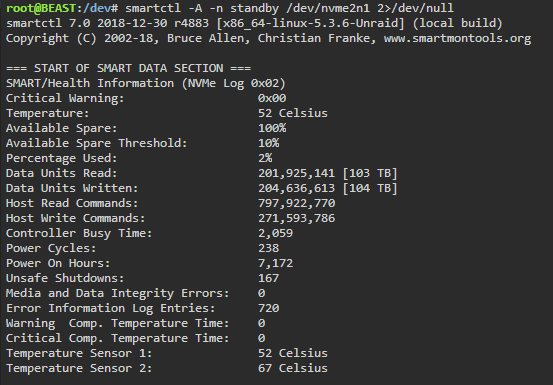Click the Unsafe Shutdowns value 167
Image resolution: width=553 pixels, height=385 pixels.
[x=268, y=278]
